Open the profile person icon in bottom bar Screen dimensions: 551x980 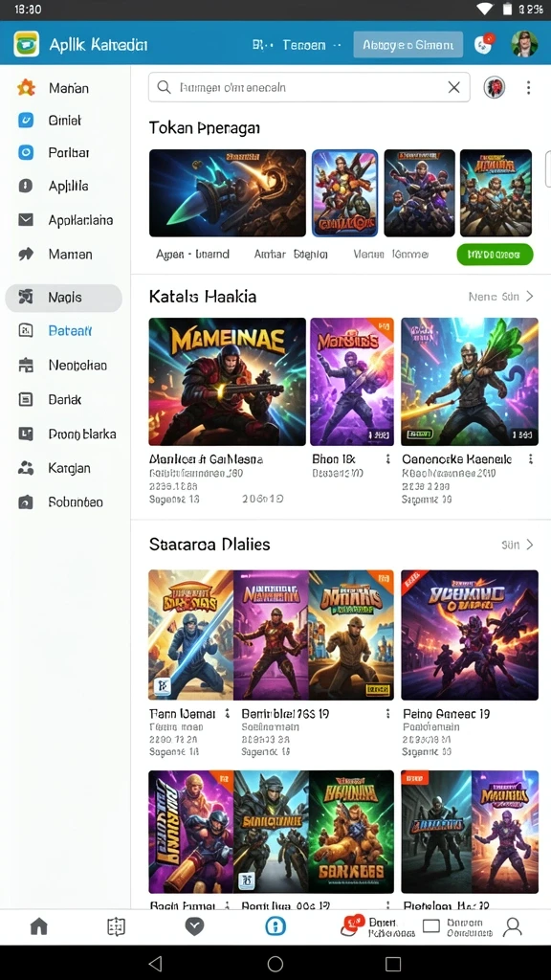click(x=513, y=926)
